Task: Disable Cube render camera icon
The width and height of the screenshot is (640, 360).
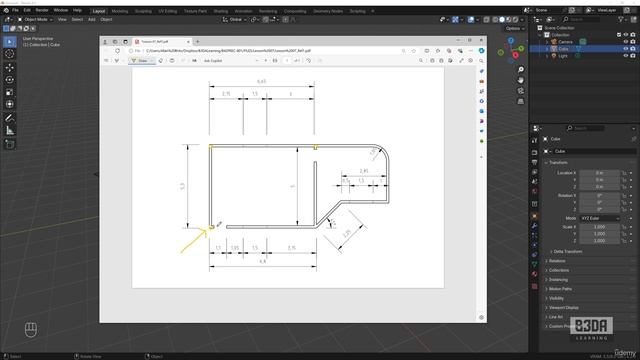Action: tap(633, 49)
